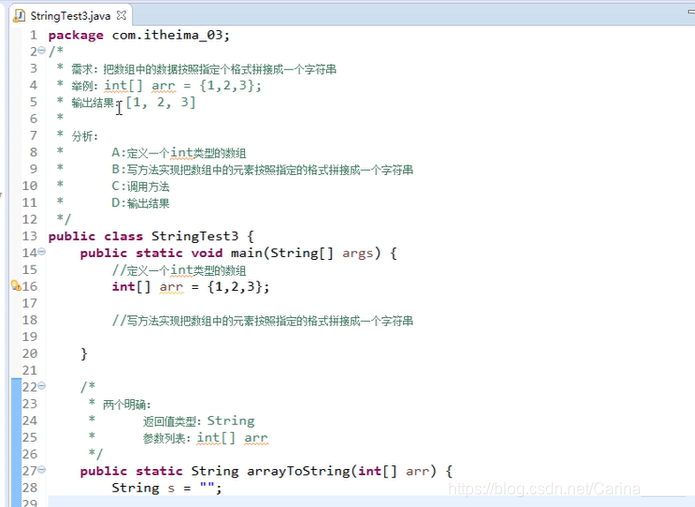
Task: Collapse the arrayToString method at line 27
Action: click(x=42, y=470)
